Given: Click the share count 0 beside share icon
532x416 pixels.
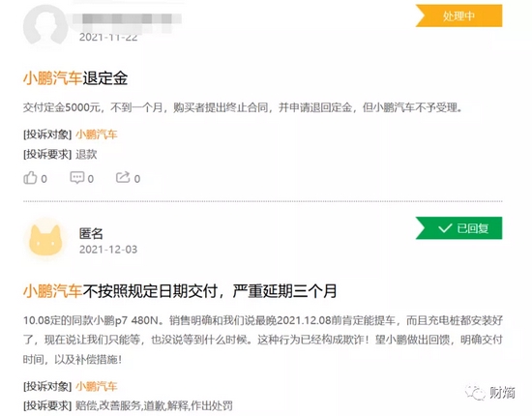Looking at the screenshot, I should point(137,179).
